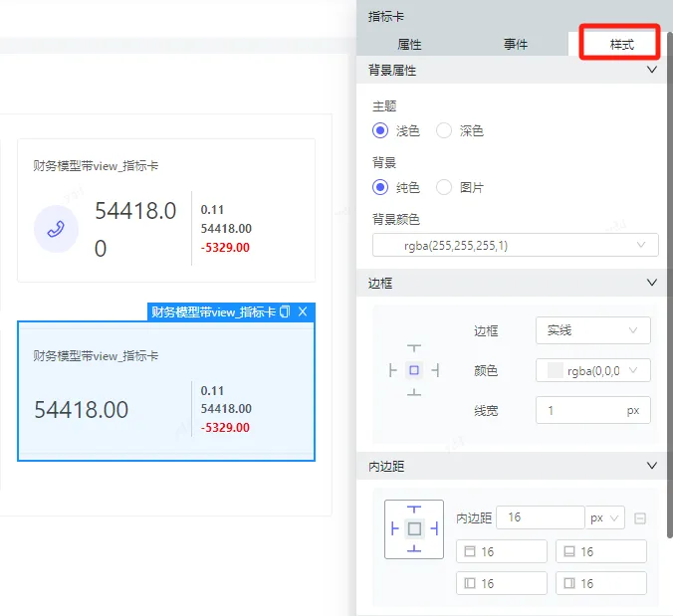Select the left border edge in 边框 section
Viewport: 673px width, 616px height.
392,370
